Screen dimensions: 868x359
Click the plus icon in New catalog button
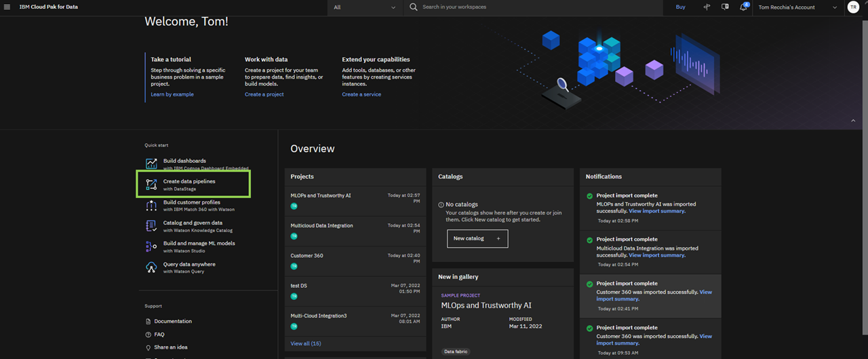coord(498,238)
